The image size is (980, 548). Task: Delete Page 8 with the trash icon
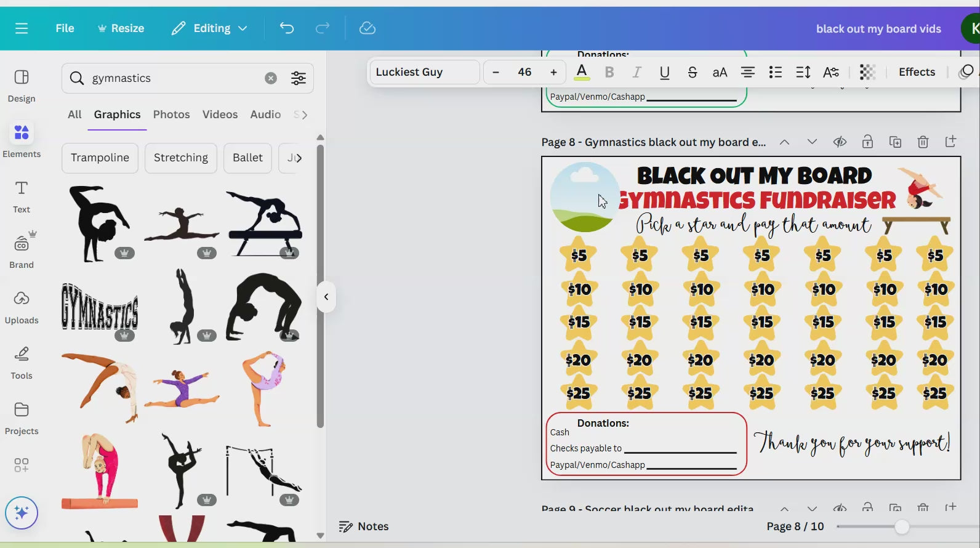click(x=923, y=142)
